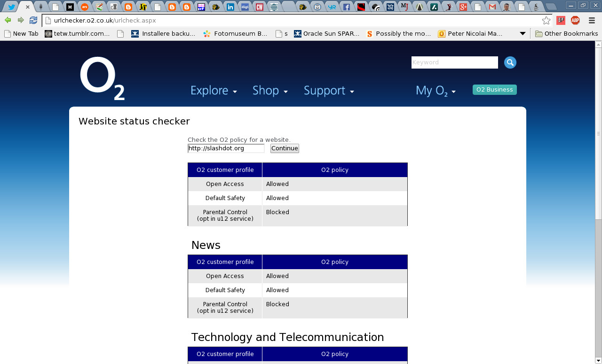Click 'Technology and Telecommunication' heading
The image size is (602, 364).
pos(287,337)
